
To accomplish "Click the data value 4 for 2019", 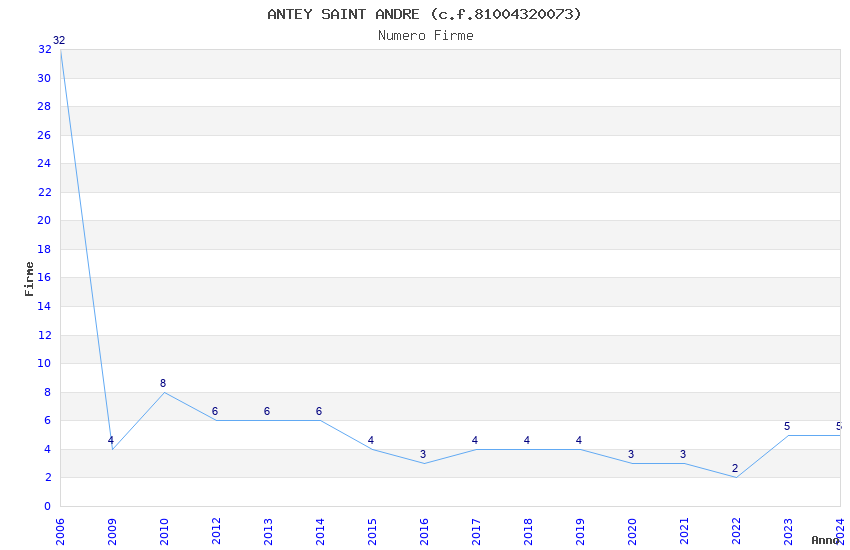I will click(x=579, y=440).
